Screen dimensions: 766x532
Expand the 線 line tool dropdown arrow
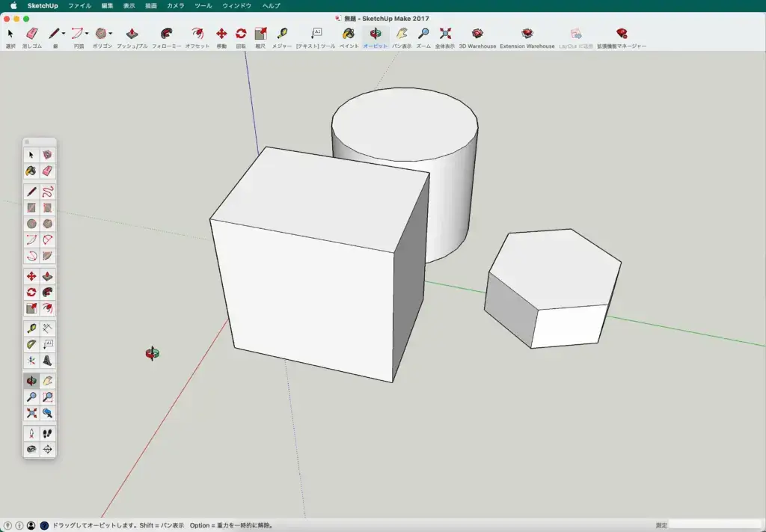tap(64, 34)
